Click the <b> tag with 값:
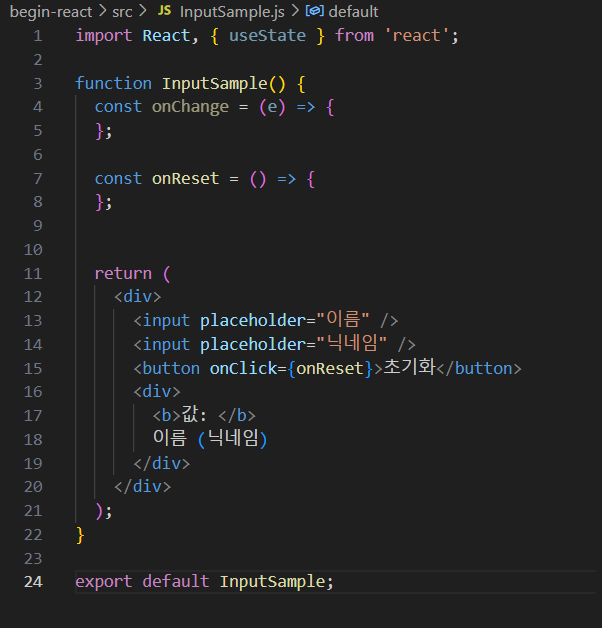This screenshot has width=602, height=628. [204, 415]
